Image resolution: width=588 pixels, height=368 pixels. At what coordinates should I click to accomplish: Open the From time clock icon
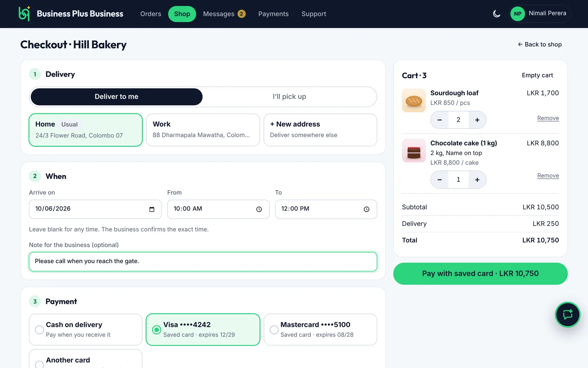pyautogui.click(x=259, y=209)
